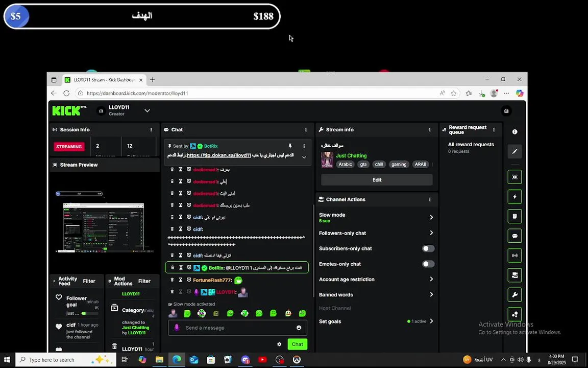
Task: Click shield icon on the highlighted BotRix message
Action: pyautogui.click(x=189, y=268)
